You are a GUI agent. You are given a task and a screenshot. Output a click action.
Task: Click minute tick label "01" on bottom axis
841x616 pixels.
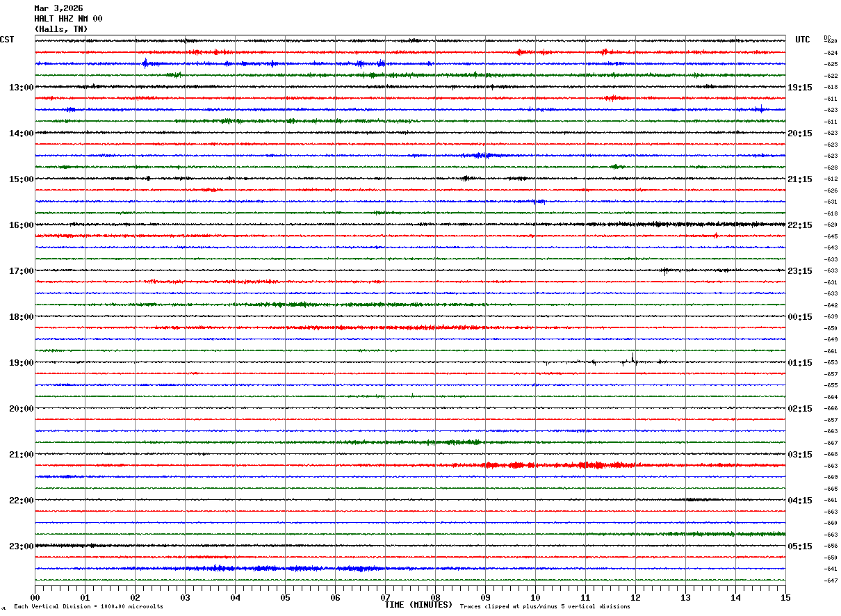85,597
